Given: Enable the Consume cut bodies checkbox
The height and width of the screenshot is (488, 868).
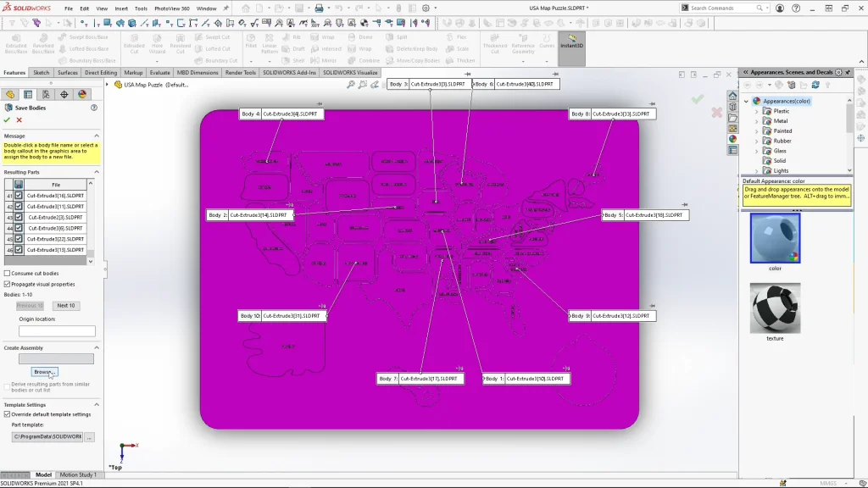Looking at the screenshot, I should pos(8,274).
